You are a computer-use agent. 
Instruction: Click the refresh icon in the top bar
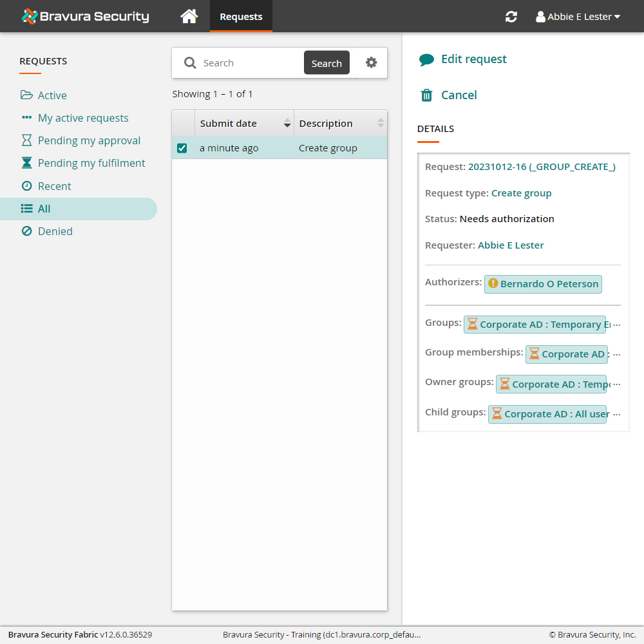coord(511,16)
